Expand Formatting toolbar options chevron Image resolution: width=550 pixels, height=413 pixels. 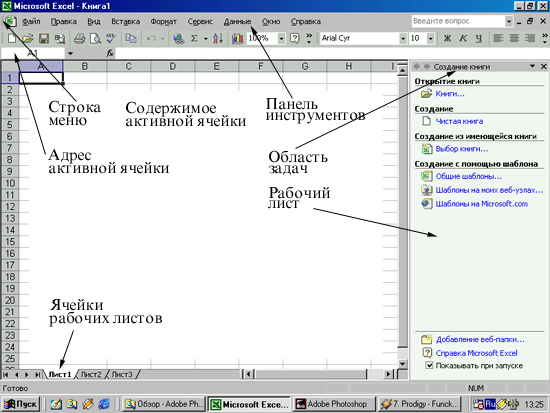545,38
